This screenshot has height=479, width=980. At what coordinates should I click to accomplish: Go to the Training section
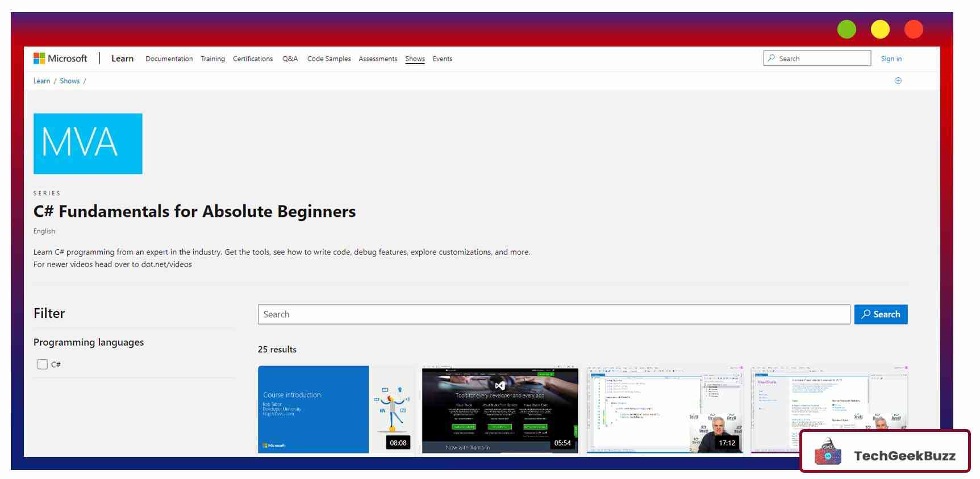(212, 58)
